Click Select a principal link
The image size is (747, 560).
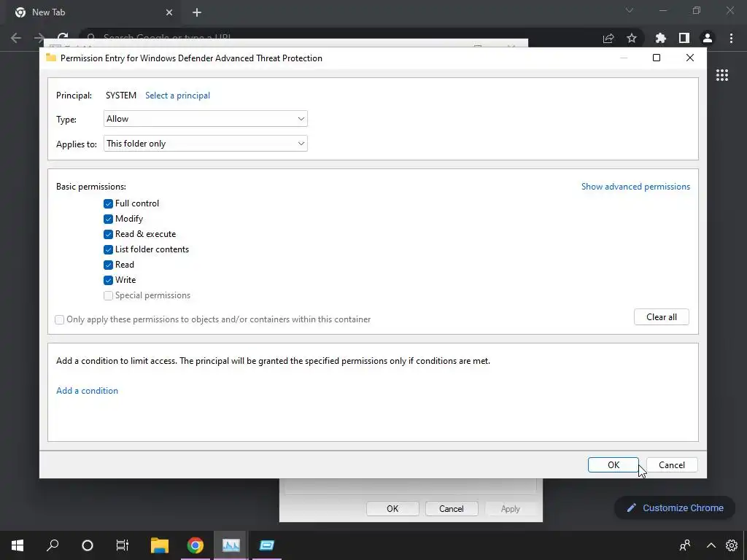(178, 96)
